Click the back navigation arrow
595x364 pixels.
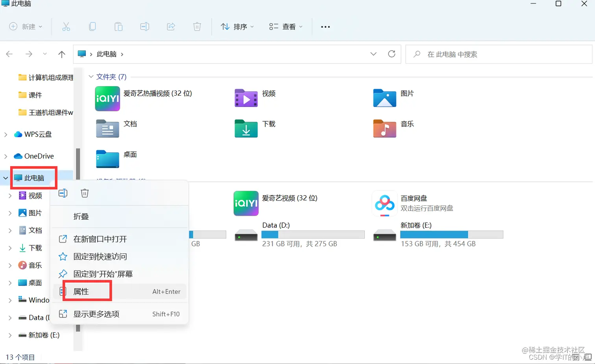tap(9, 54)
